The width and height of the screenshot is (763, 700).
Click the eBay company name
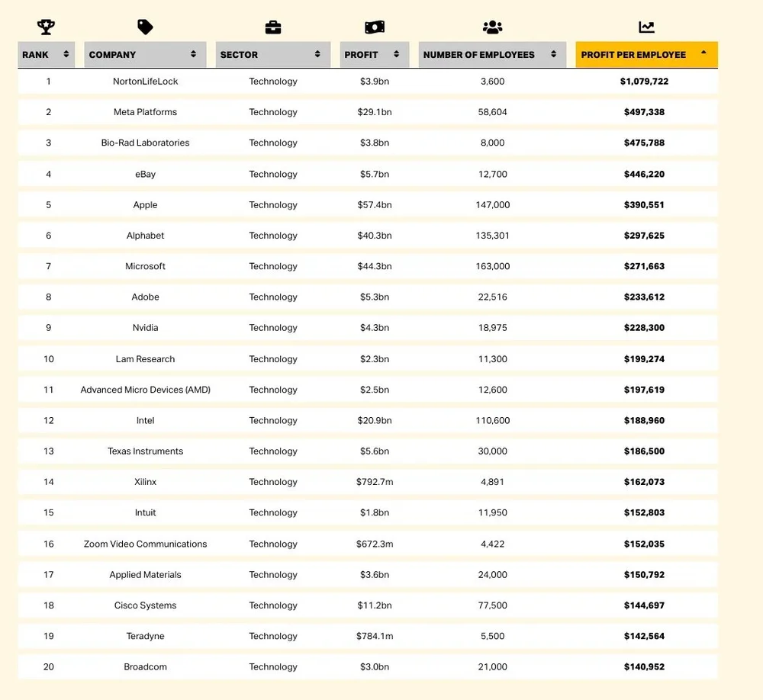(145, 174)
